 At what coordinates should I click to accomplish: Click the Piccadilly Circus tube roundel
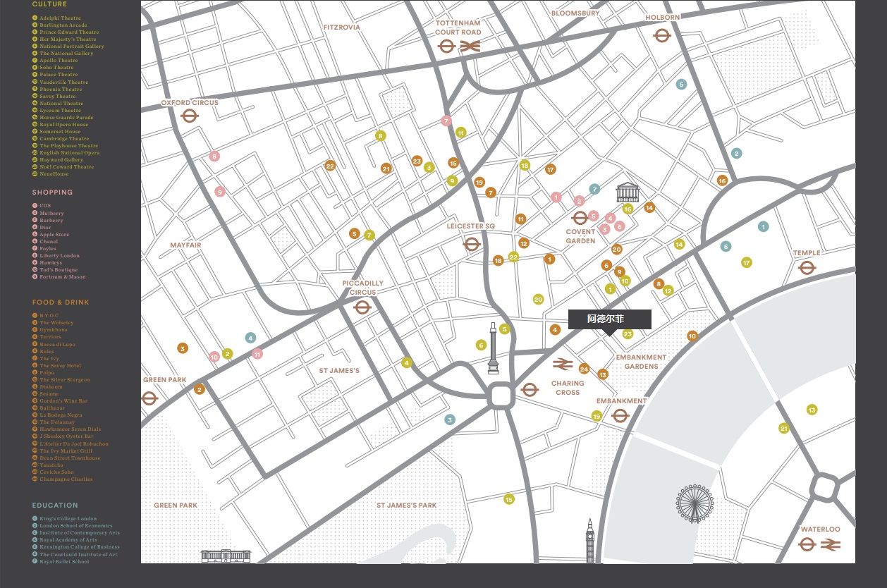[x=362, y=307]
